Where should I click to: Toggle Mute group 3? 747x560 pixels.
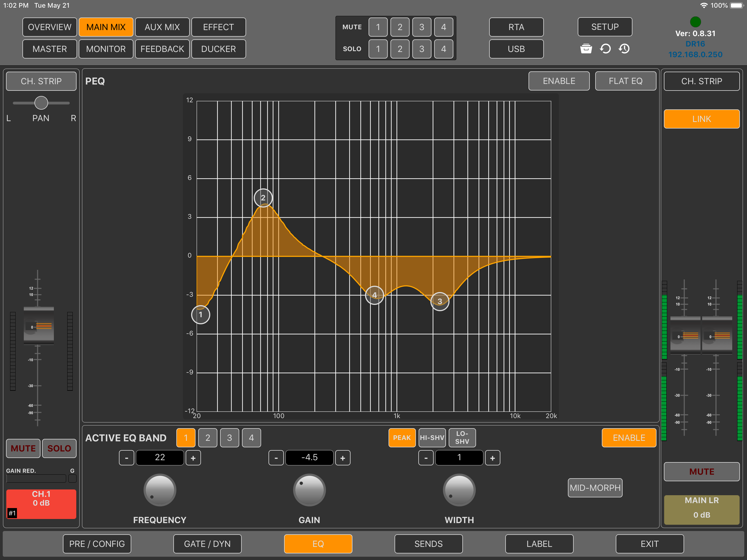(422, 27)
